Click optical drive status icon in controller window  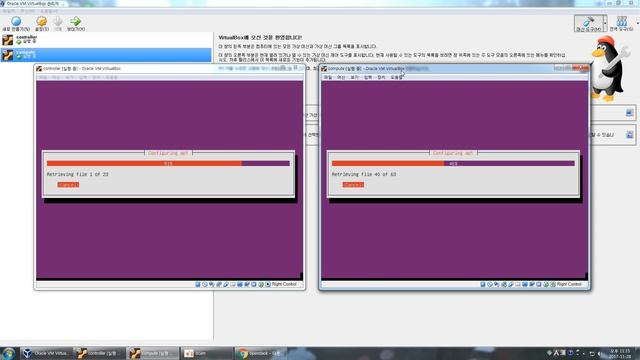click(205, 284)
